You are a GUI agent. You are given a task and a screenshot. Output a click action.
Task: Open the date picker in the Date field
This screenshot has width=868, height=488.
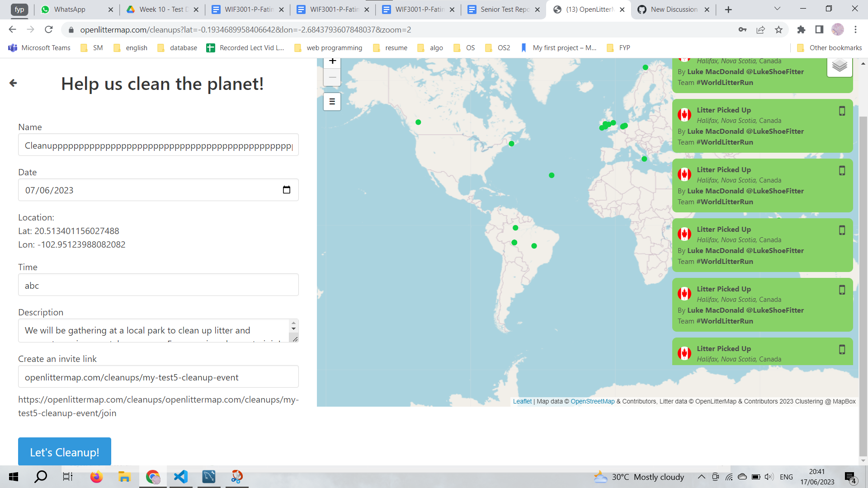click(x=287, y=190)
